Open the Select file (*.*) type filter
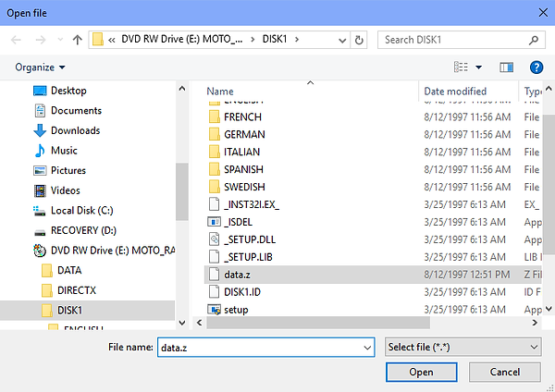 coord(463,347)
